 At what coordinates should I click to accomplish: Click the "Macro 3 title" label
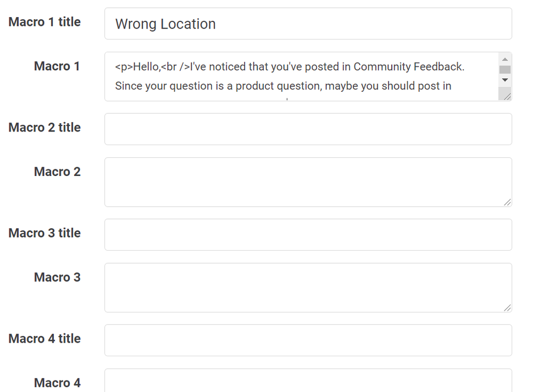pos(45,233)
